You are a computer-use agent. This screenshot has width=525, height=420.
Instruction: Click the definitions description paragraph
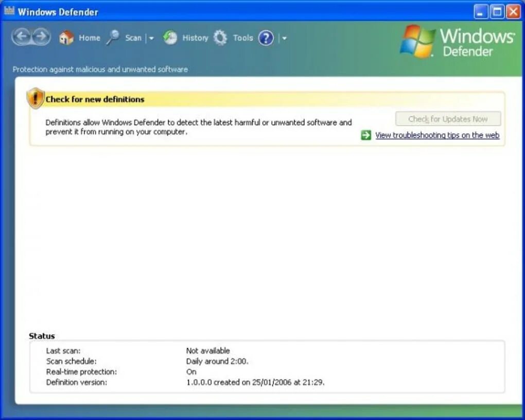199,127
